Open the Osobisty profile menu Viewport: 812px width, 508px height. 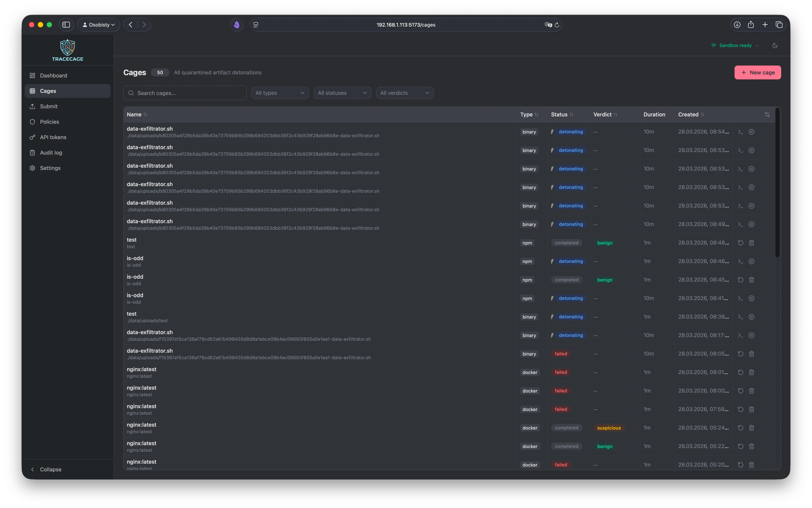(98, 24)
